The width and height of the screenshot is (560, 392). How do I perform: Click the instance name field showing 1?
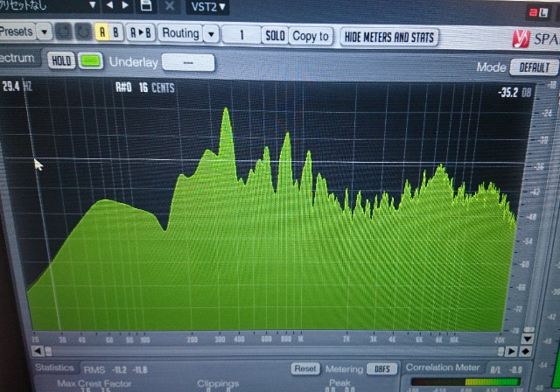(x=241, y=35)
